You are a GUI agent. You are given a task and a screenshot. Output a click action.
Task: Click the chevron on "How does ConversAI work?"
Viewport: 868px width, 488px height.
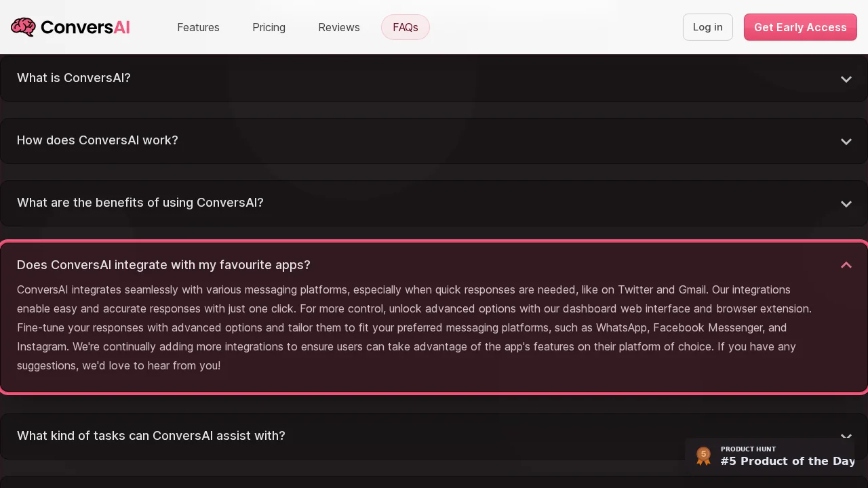(x=846, y=141)
